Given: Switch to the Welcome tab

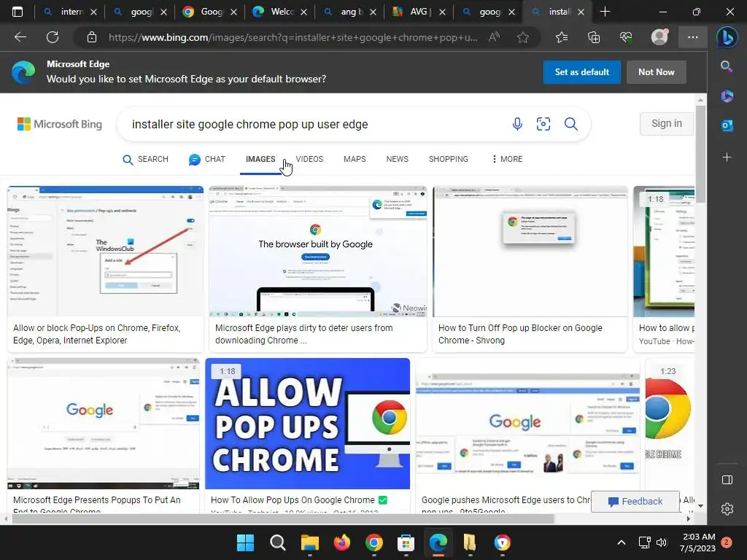Looking at the screenshot, I should pyautogui.click(x=279, y=12).
